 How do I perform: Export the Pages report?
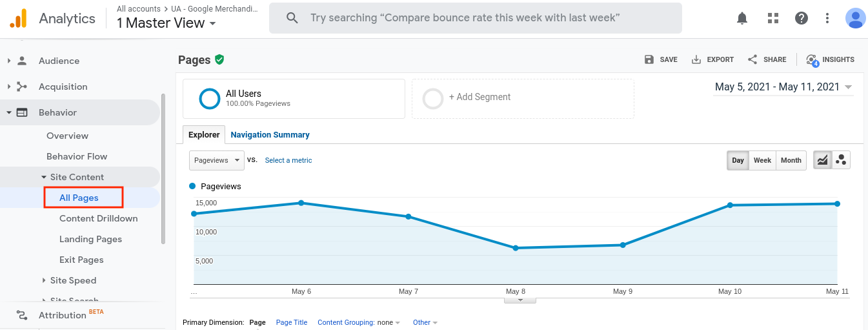point(712,59)
